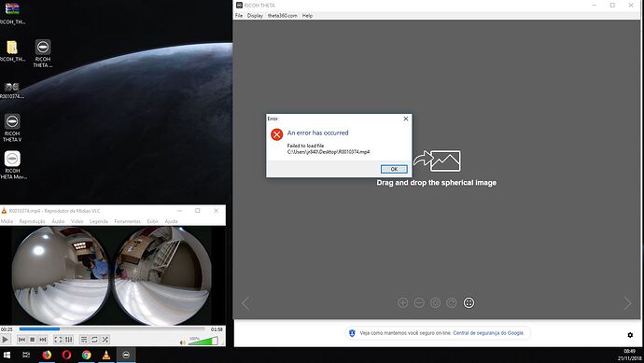Screen dimensions: 644x363
Task: Open Opera from the taskbar
Action: click(66, 355)
